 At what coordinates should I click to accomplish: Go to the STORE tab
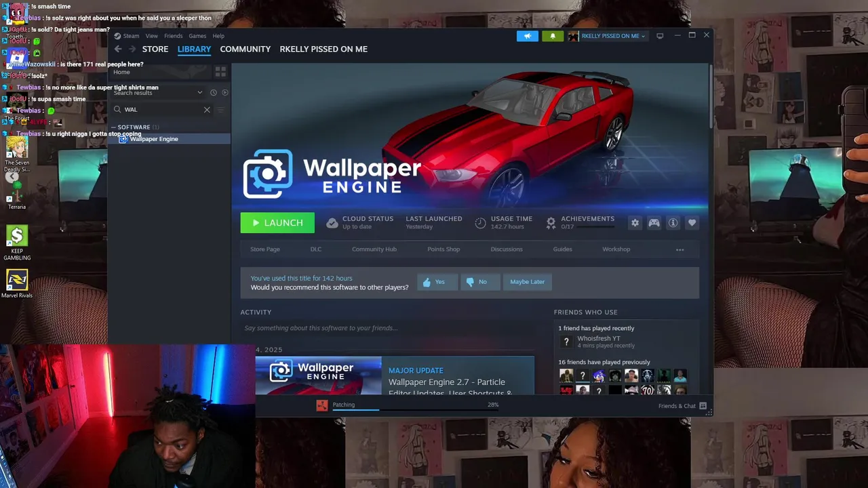[155, 49]
